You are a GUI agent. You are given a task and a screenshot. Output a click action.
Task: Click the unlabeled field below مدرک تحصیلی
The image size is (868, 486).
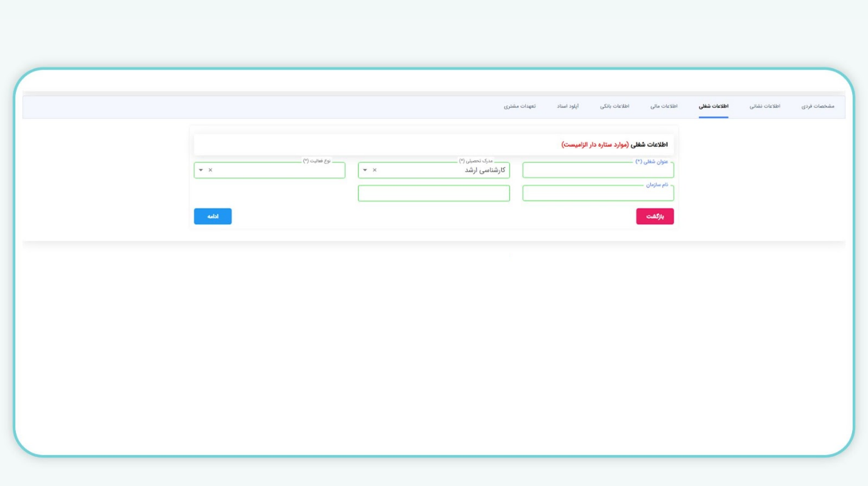(x=433, y=194)
